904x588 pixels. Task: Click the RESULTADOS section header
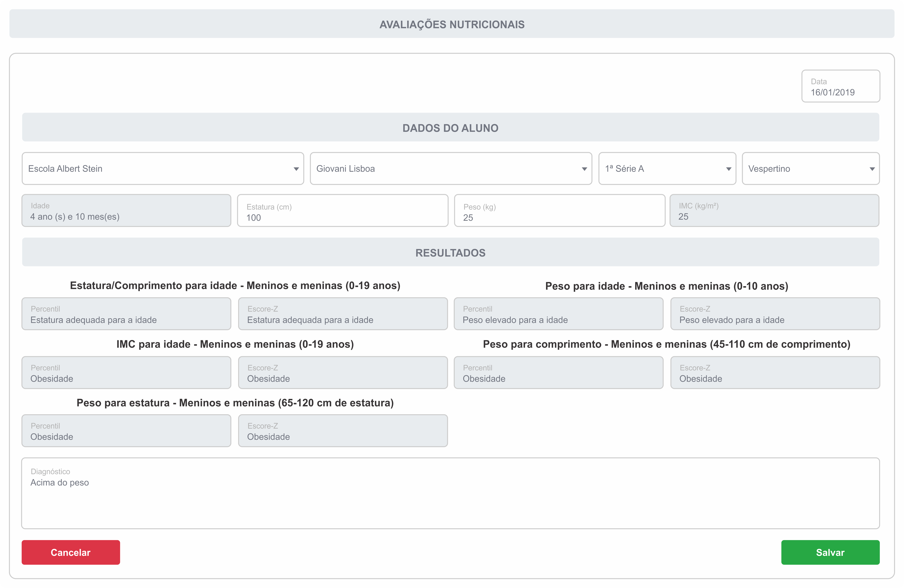(x=450, y=253)
